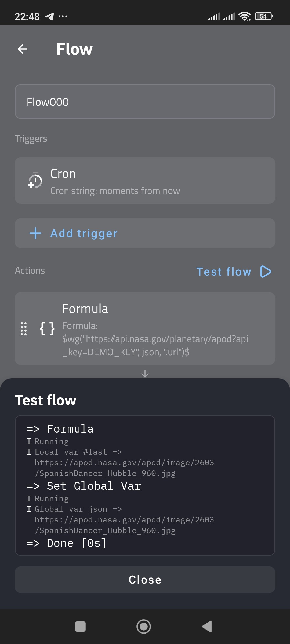This screenshot has height=644, width=290.
Task: Close the Test flow panel
Action: point(145,580)
